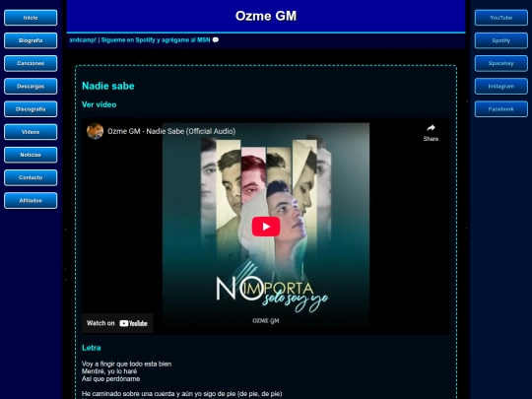Click the album cover thumbnail 'No Importa solo soy yo'

[x=266, y=226]
